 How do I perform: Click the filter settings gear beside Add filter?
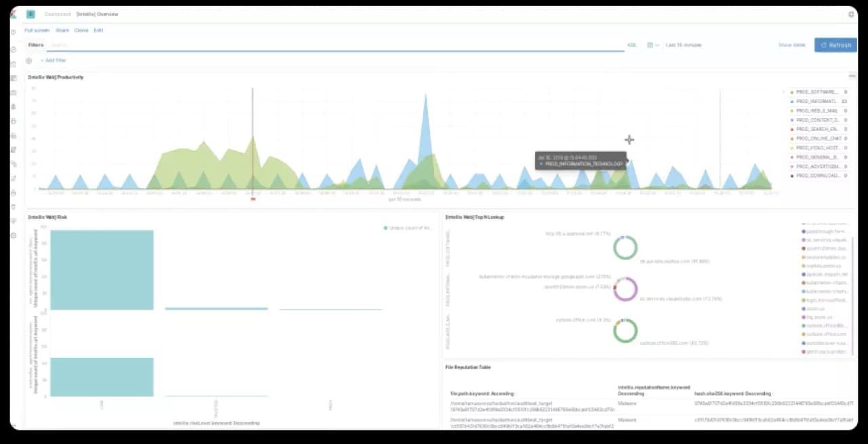tap(28, 60)
